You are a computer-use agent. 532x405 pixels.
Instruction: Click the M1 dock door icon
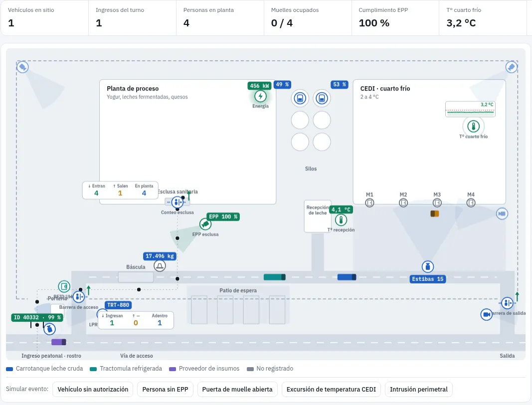[369, 203]
